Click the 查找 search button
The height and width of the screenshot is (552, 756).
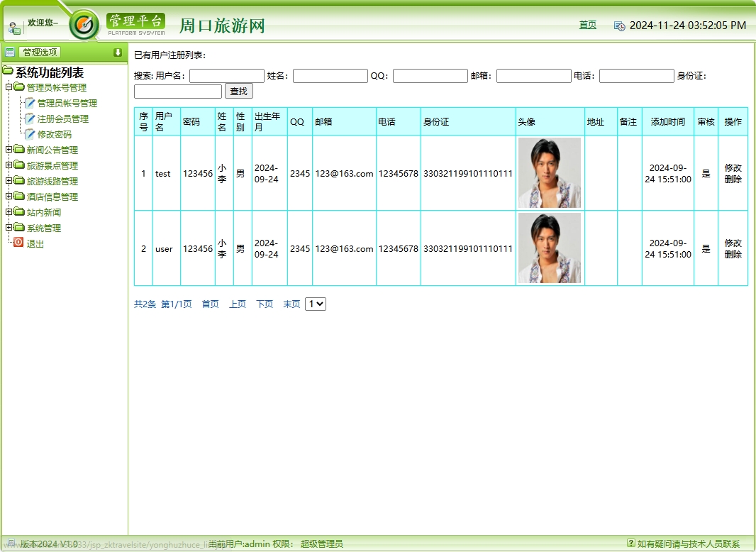tap(238, 91)
